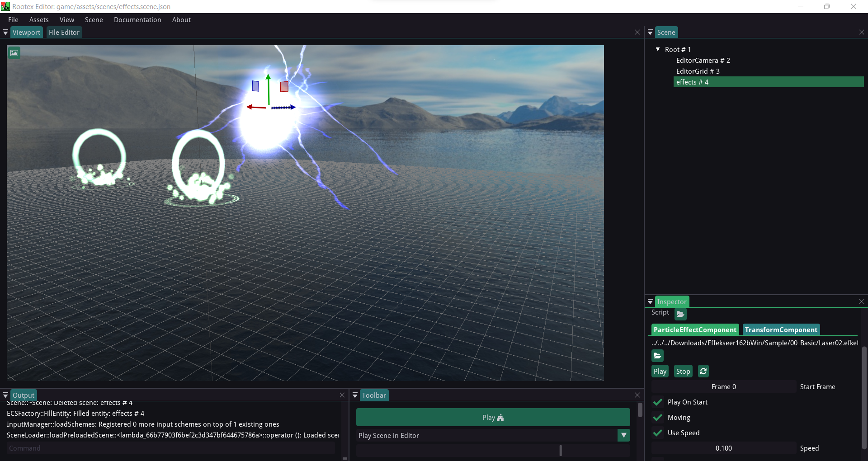Close the Toolbar panel

point(637,395)
